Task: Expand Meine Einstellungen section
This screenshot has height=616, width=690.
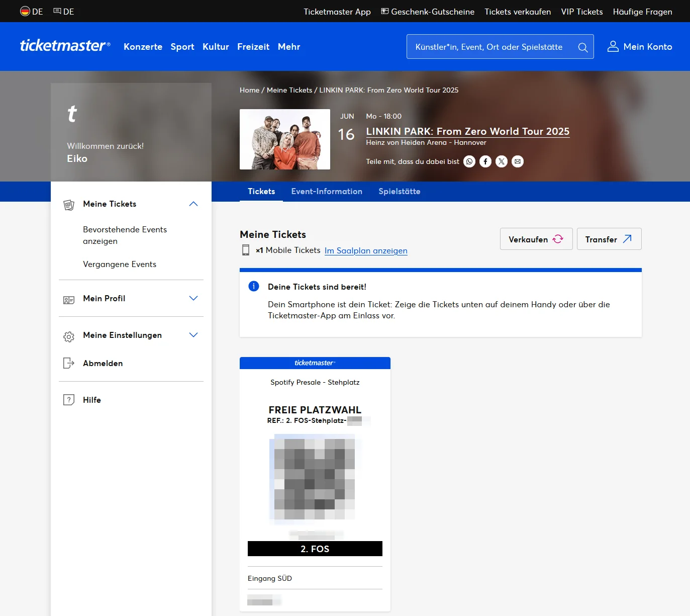Action: tap(193, 335)
